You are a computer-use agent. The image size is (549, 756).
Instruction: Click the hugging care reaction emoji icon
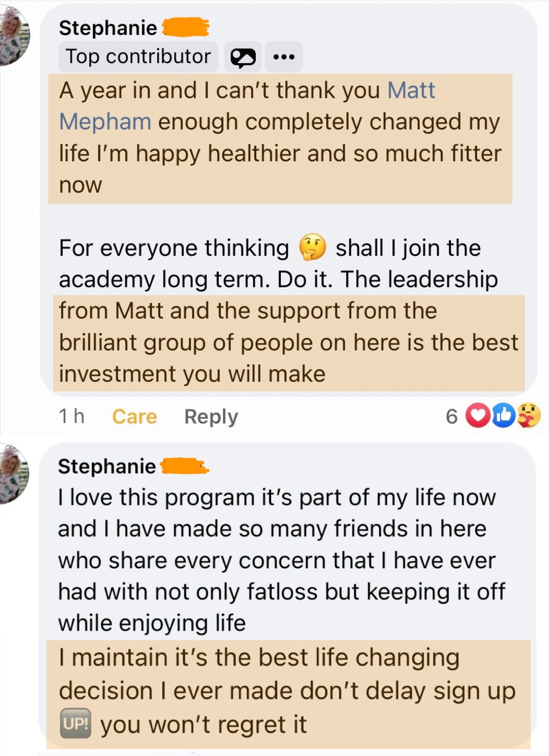point(529,416)
